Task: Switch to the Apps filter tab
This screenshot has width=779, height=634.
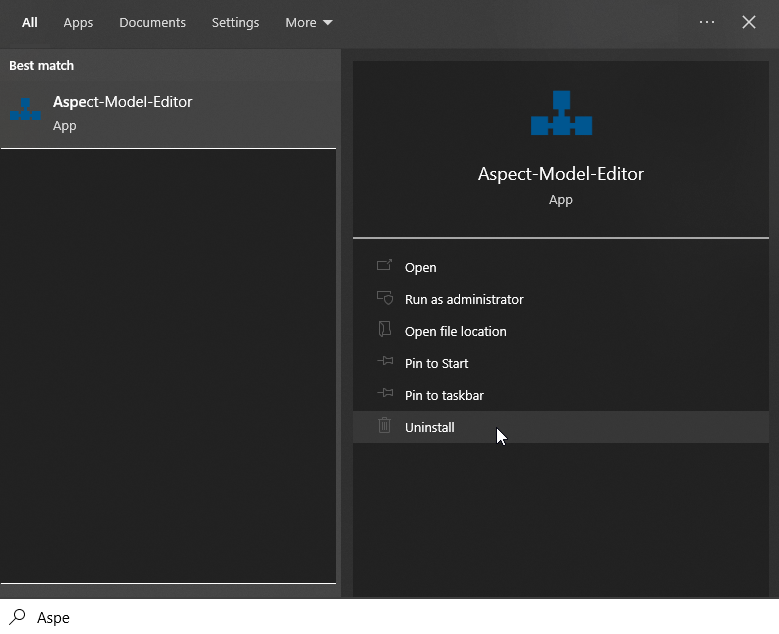Action: click(78, 22)
